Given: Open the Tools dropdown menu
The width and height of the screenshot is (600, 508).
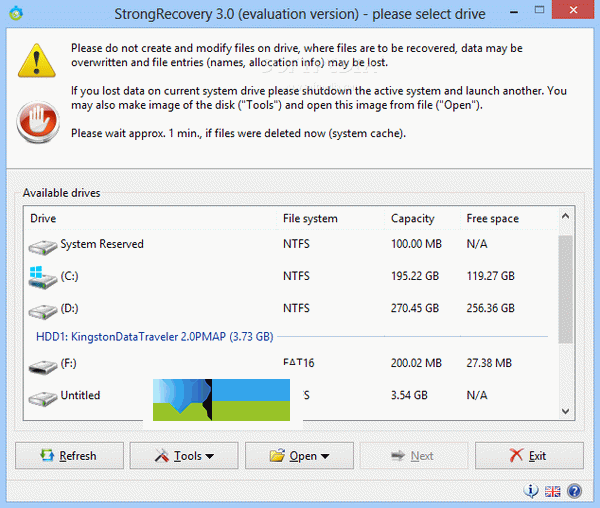Looking at the screenshot, I should (x=184, y=456).
